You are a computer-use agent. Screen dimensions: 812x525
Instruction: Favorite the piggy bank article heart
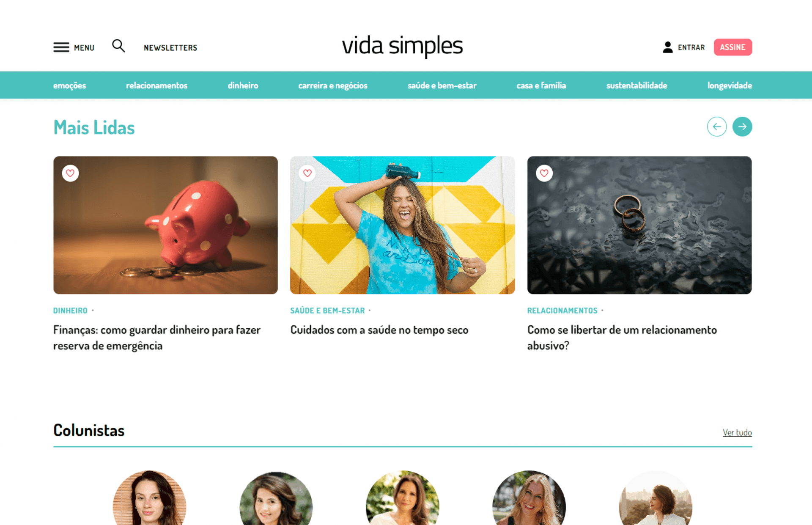(x=70, y=173)
